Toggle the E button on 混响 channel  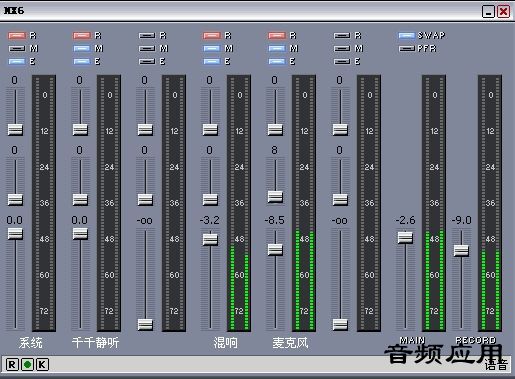(212, 62)
